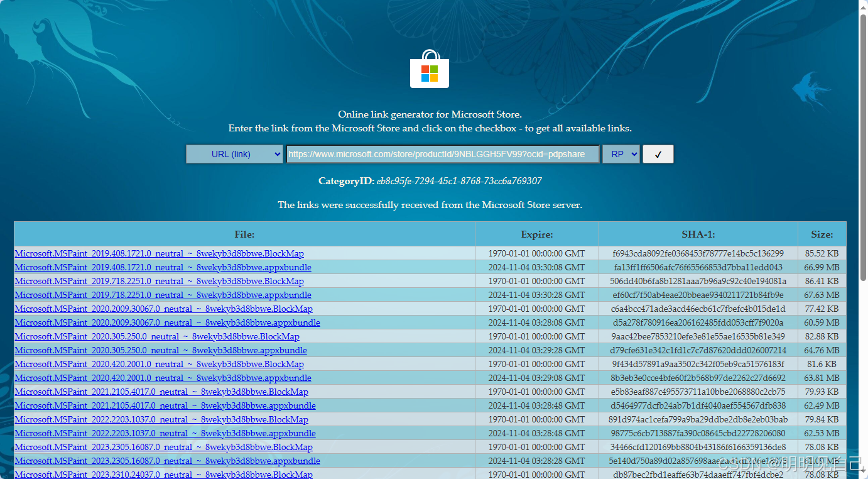
Task: Download MSPaint_2021.2105.4017.0 appxbundle link
Action: coord(165,405)
